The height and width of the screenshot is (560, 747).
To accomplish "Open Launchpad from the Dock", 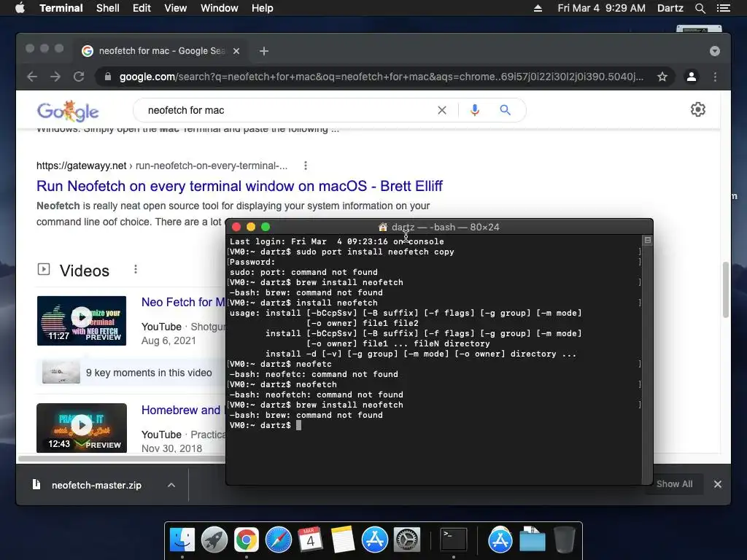I will click(x=214, y=540).
